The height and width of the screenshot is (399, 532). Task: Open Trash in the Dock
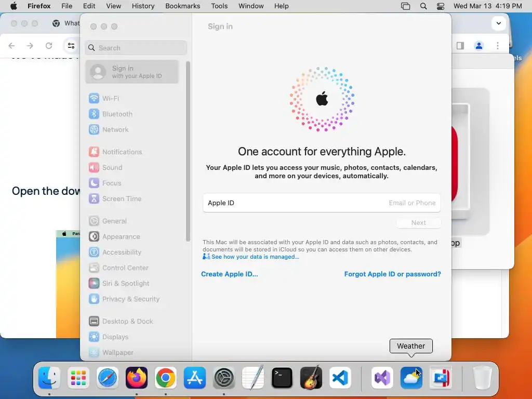[x=482, y=378]
